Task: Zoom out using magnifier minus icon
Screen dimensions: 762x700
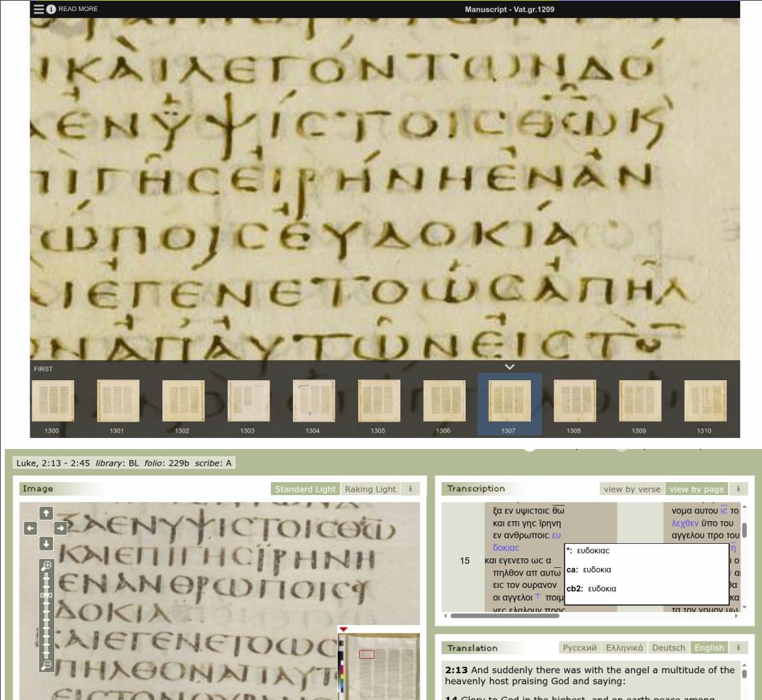Action: pyautogui.click(x=46, y=665)
